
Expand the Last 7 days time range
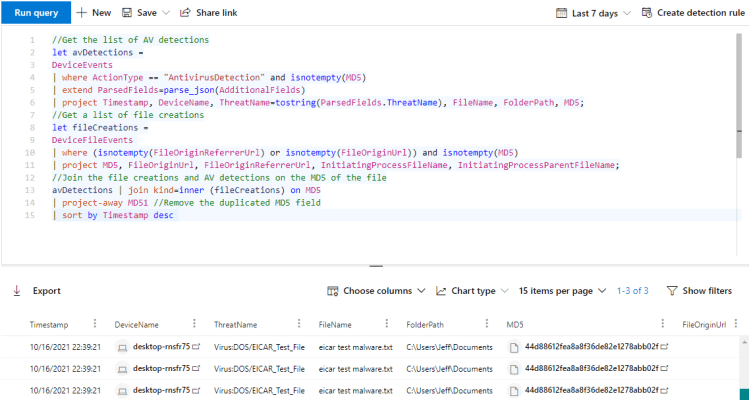(595, 13)
